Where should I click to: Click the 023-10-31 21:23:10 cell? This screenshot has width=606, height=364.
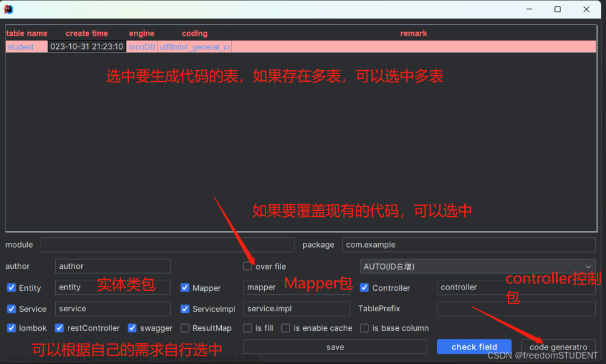(x=87, y=47)
